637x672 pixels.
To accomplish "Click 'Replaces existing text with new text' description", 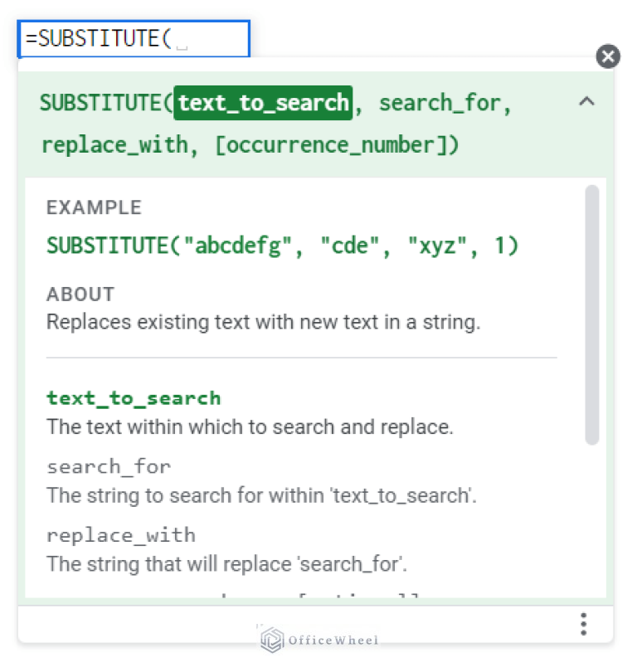I will click(x=263, y=322).
